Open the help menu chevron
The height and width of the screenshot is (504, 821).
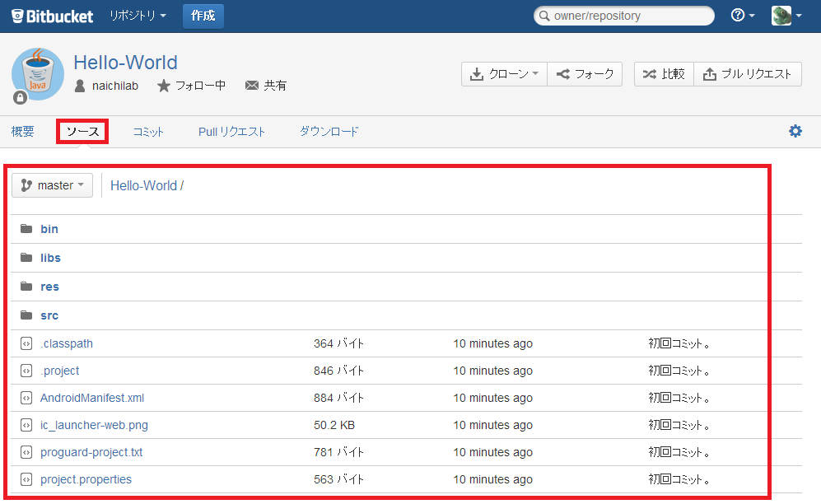[x=751, y=15]
